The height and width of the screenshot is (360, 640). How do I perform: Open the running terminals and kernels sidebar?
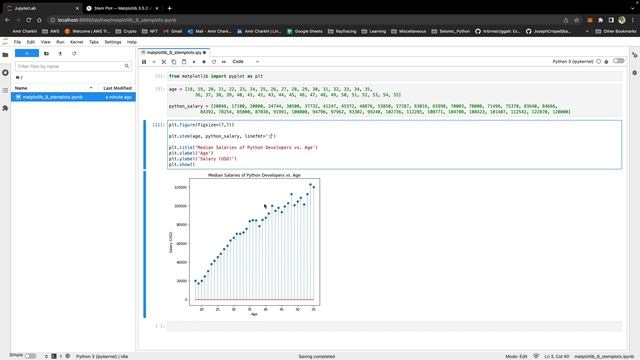5,73
